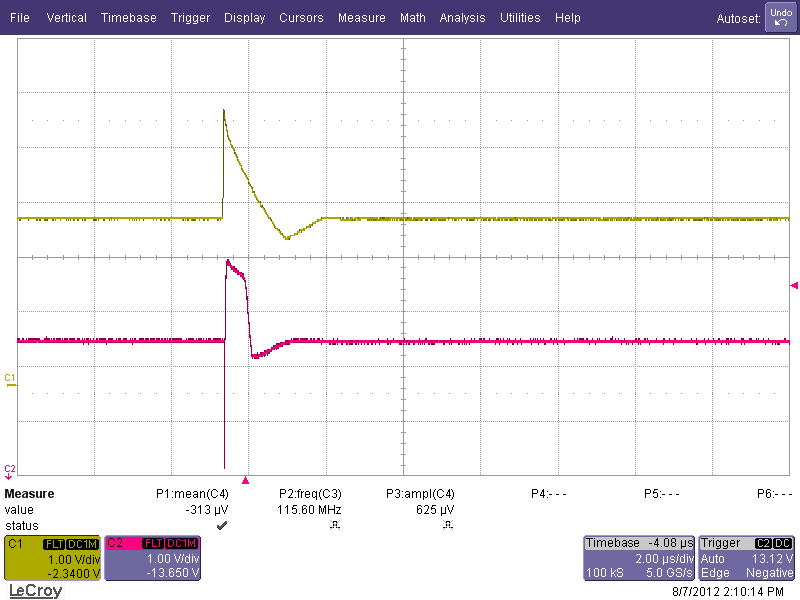Click the 13.12 V trigger level value
800x600 pixels.
tap(772, 559)
